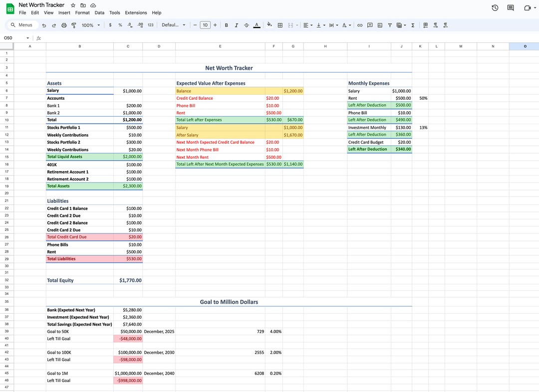Click the freeze rows and columns icon
539x392 pixels.
426,25
